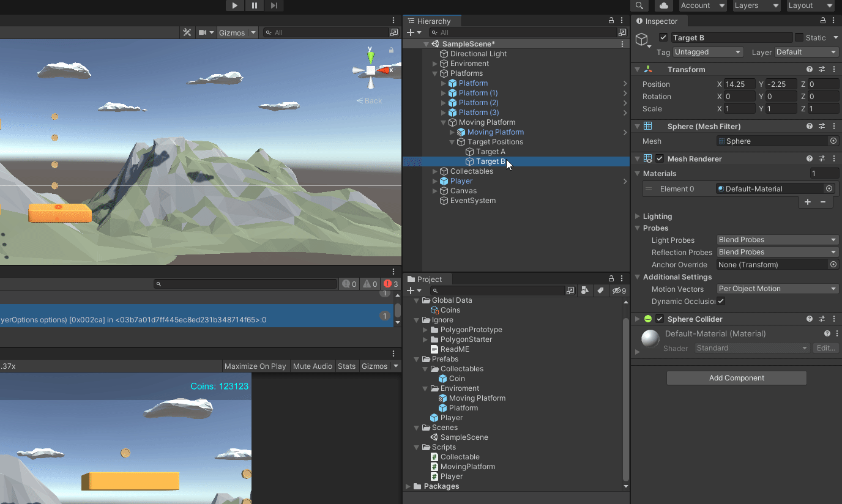Viewport: 842px width, 504px height.
Task: Open the cloud services icon
Action: [663, 6]
